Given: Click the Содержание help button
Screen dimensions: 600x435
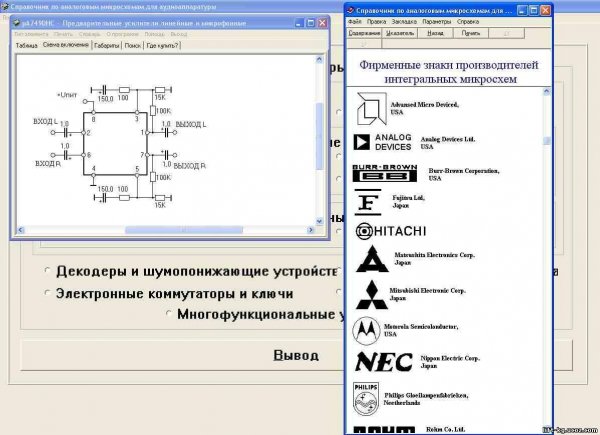Looking at the screenshot, I should pyautogui.click(x=364, y=33).
